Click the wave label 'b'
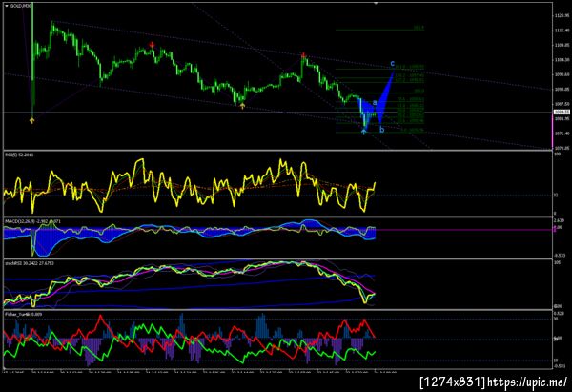572x392 pixels. coord(382,129)
